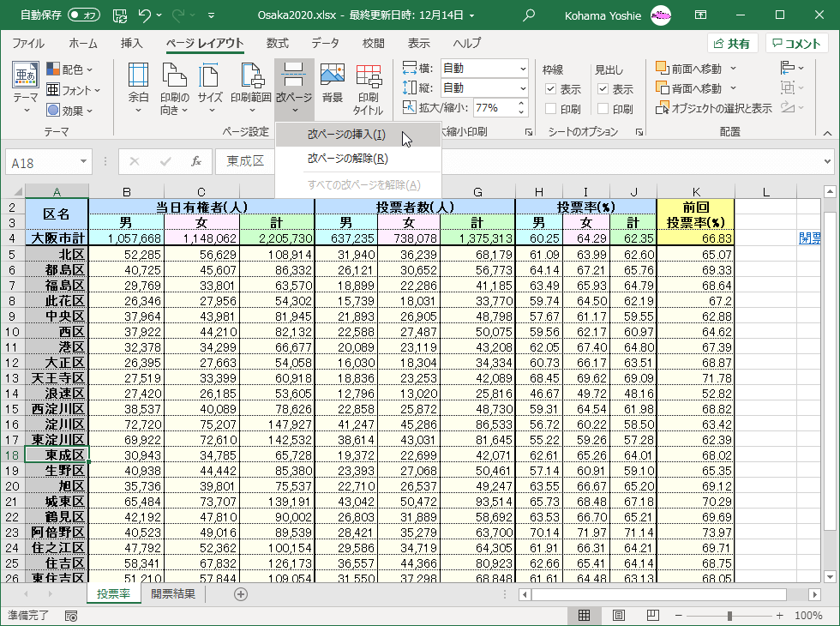Choose 改ページの挿入 menu item

pyautogui.click(x=346, y=135)
